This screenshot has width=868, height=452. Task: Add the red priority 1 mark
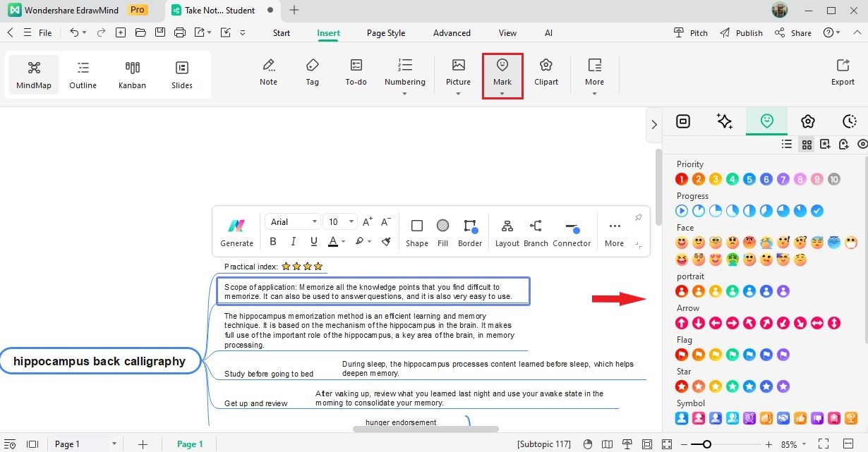click(681, 179)
